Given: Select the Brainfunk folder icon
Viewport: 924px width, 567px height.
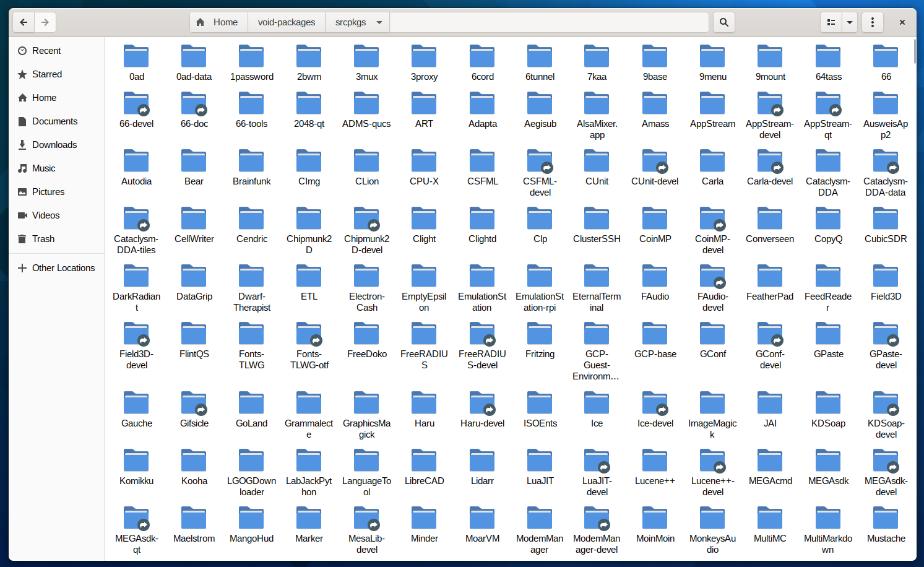Looking at the screenshot, I should point(251,160).
